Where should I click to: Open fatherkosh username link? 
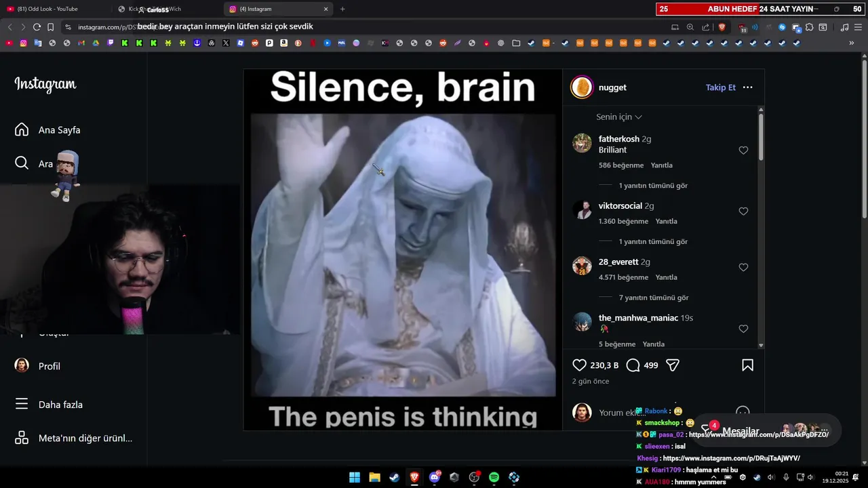click(x=618, y=139)
